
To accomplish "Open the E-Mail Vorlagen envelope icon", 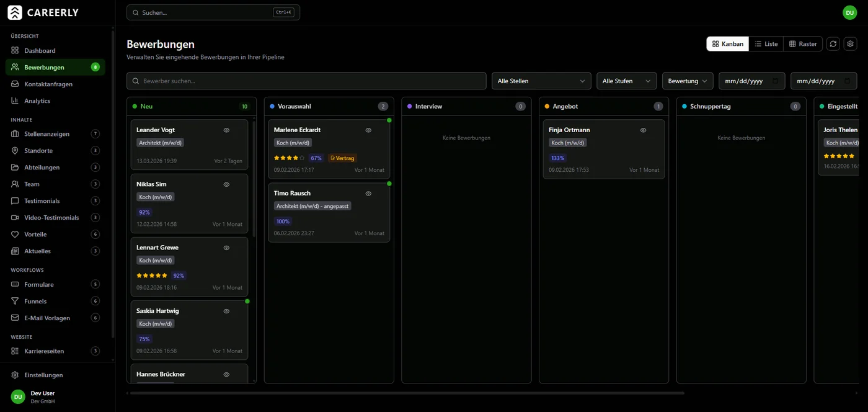I will (x=15, y=318).
